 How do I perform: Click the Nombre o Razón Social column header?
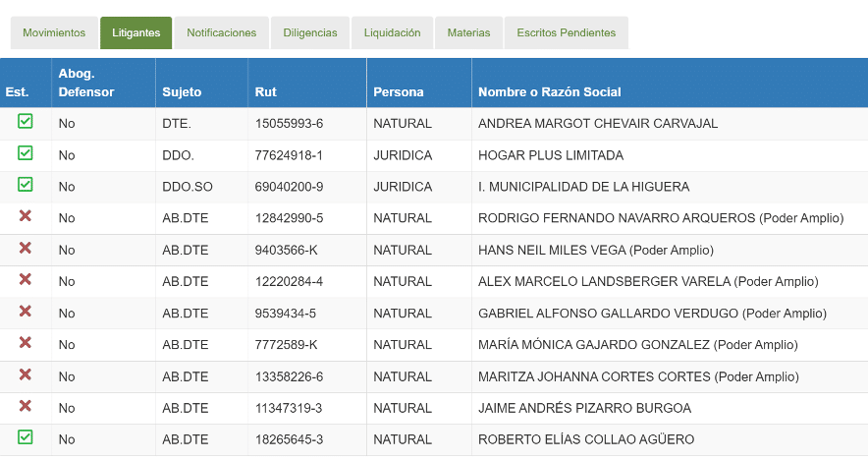[550, 92]
